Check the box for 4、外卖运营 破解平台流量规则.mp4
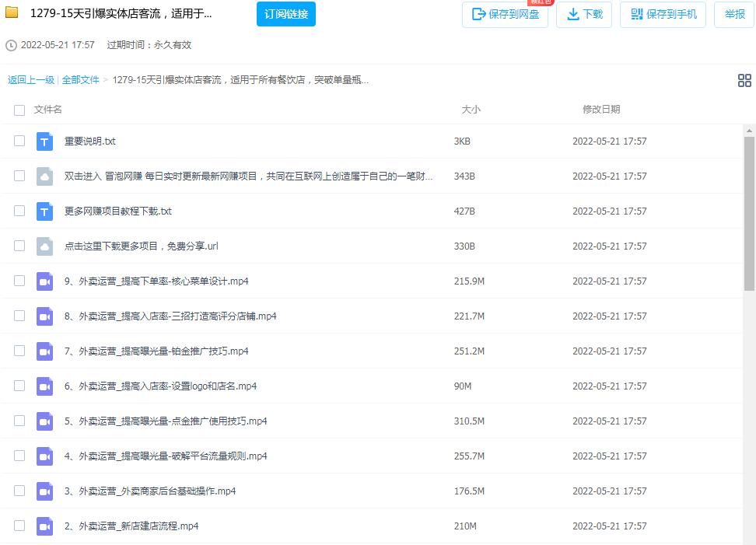756x545 pixels. coord(19,456)
